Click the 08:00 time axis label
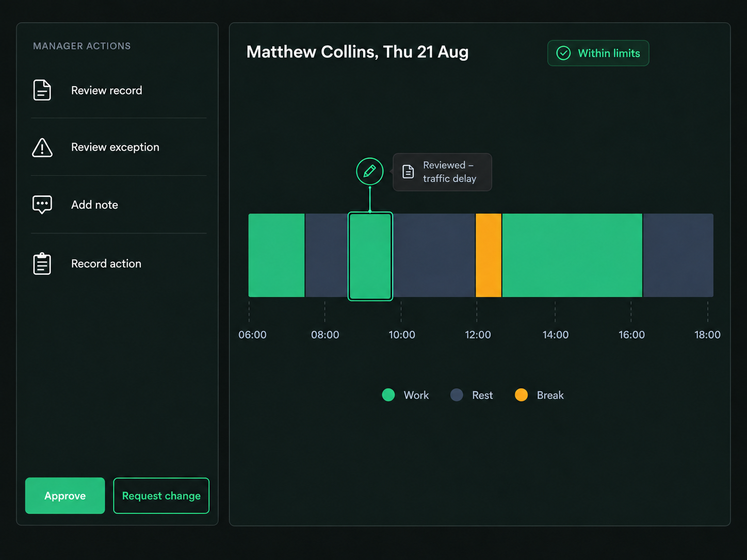Viewport: 747px width, 560px height. (x=325, y=335)
